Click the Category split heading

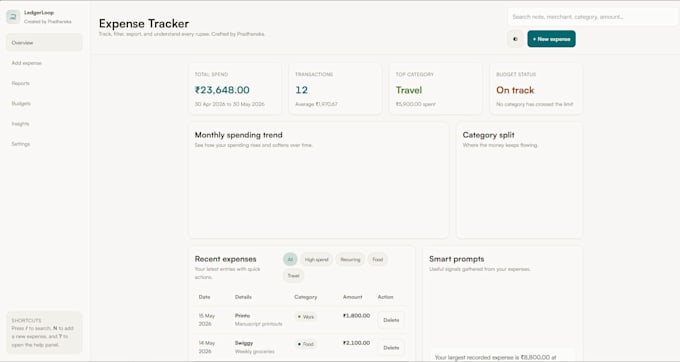click(x=488, y=135)
